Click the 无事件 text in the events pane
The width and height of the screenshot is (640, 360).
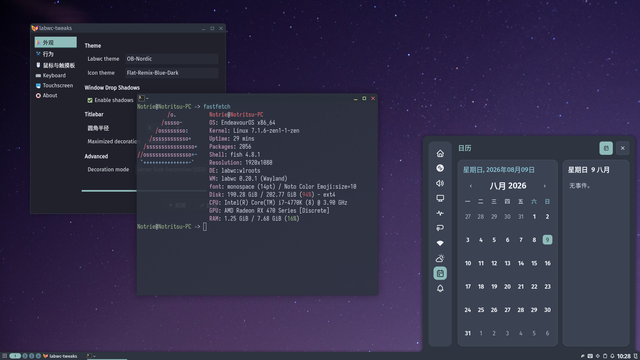point(580,186)
